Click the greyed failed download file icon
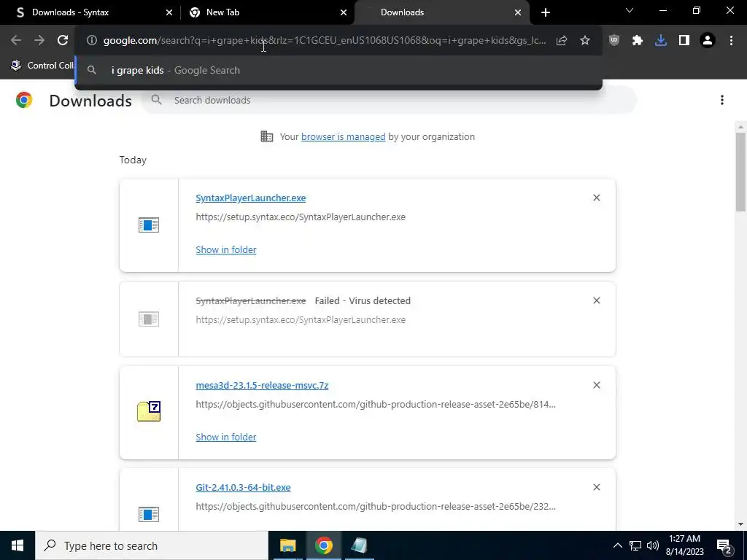Screen dimensions: 747x560 149,319
